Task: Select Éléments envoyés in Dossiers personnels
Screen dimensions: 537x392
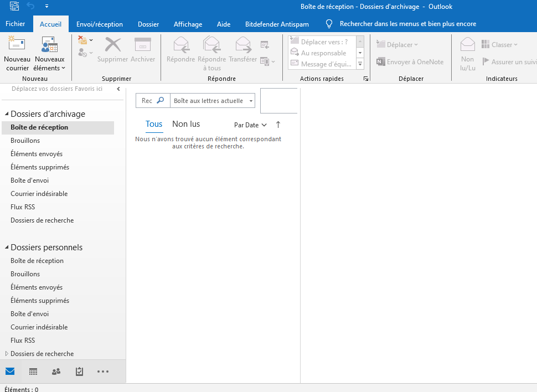Action: pos(37,287)
